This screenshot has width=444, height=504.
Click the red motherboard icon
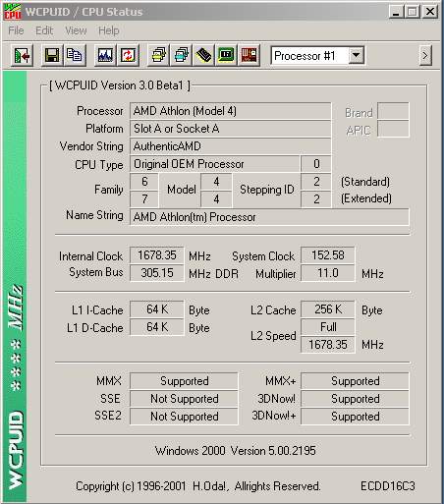click(x=249, y=55)
